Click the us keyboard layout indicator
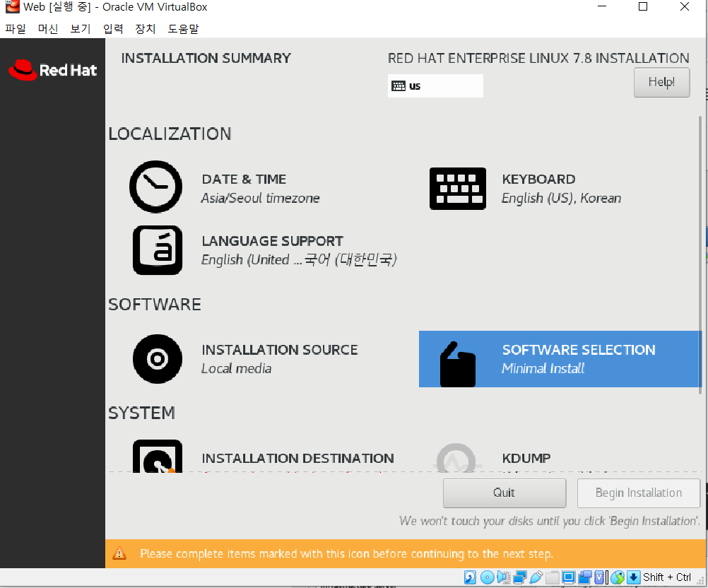Viewport: 708px width, 588px height. click(x=435, y=86)
